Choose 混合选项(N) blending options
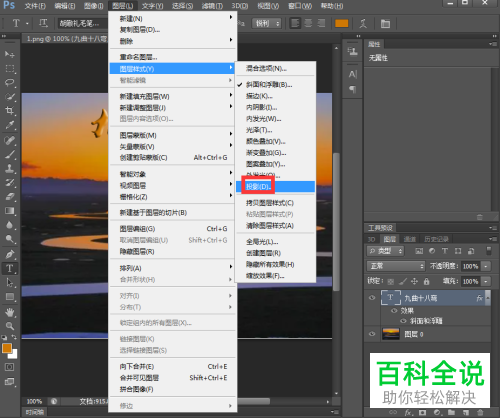 [x=275, y=69]
